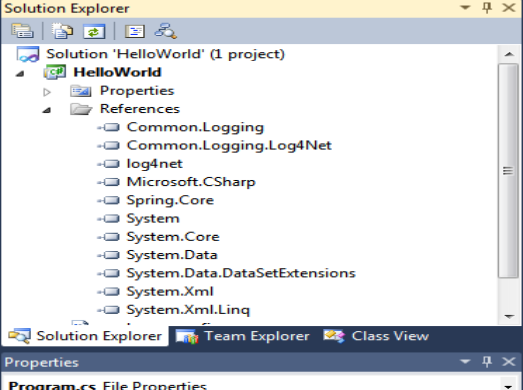Expand the Properties node in the tree
The height and width of the screenshot is (390, 523).
coord(47,92)
